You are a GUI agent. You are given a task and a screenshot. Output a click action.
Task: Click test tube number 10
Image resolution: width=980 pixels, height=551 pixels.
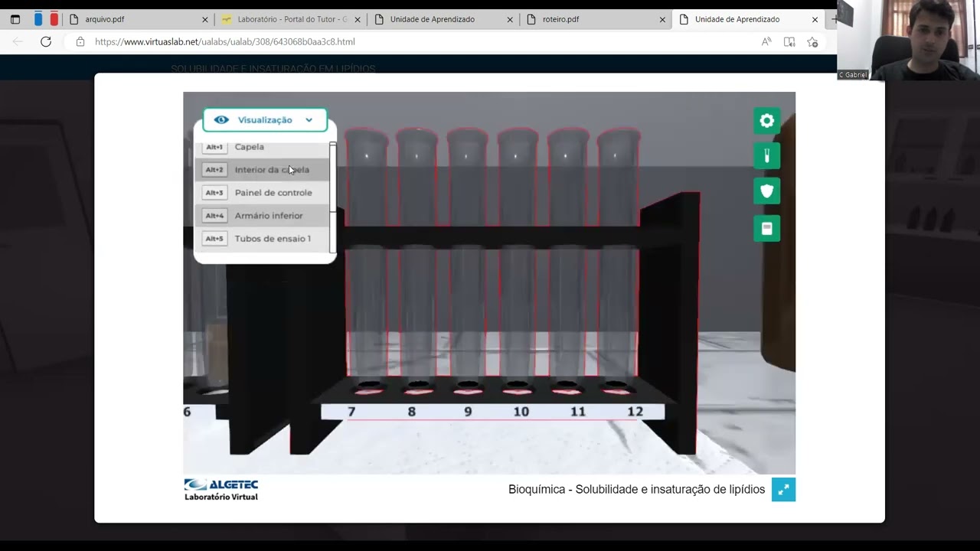click(518, 253)
